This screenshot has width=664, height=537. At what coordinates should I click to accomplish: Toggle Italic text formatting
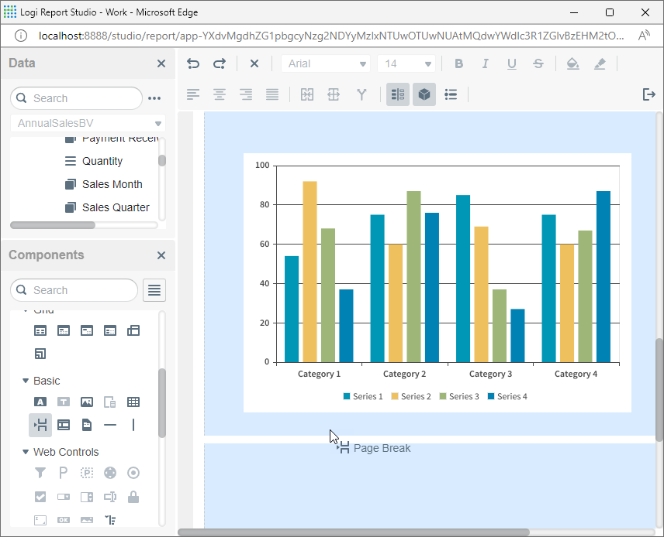[x=485, y=64]
